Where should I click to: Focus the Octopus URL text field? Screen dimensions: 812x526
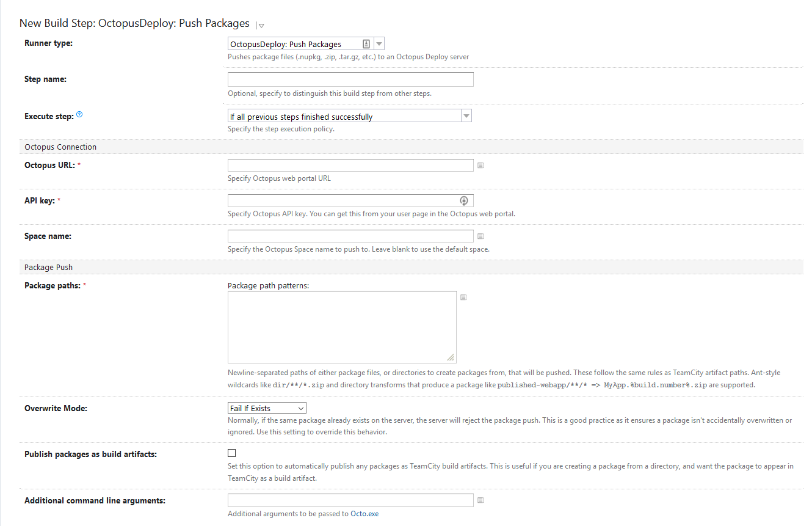350,166
